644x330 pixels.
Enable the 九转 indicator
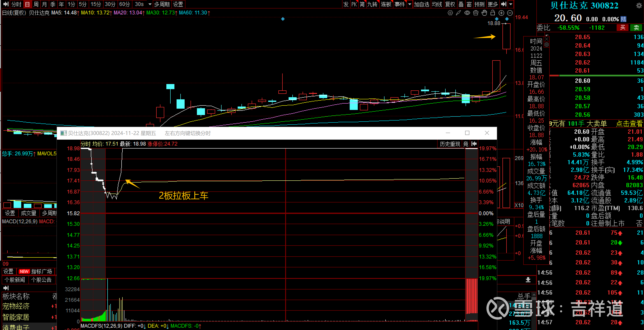372,4
